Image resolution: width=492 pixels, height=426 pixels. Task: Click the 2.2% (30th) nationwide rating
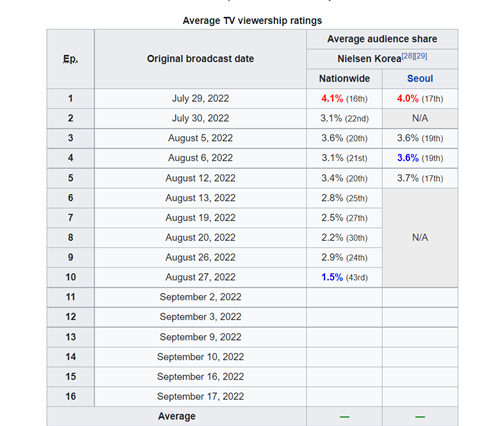tap(344, 238)
